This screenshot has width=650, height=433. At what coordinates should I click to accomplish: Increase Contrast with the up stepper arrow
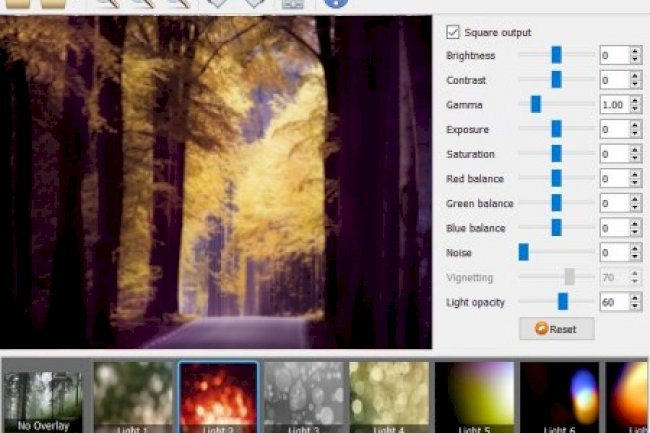coord(635,75)
